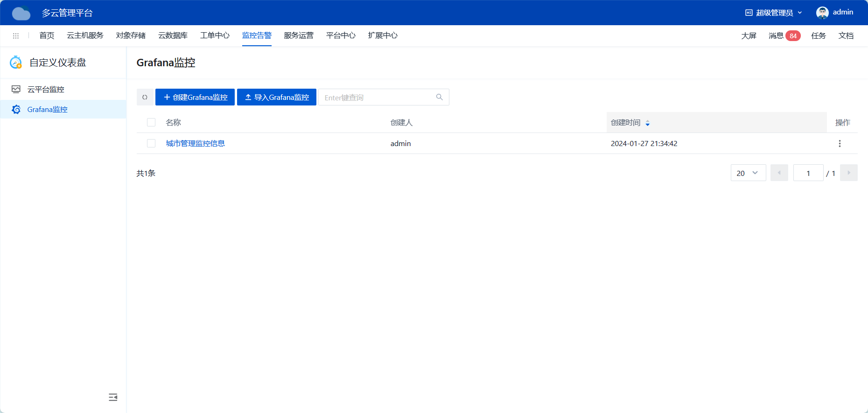Select Grafana监控 in the sidebar

[x=63, y=109]
